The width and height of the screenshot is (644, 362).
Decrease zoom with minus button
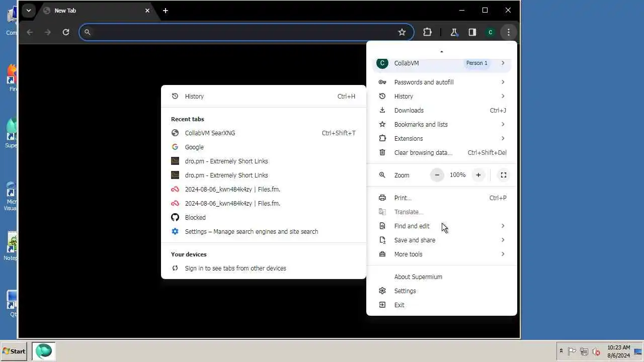(x=437, y=175)
